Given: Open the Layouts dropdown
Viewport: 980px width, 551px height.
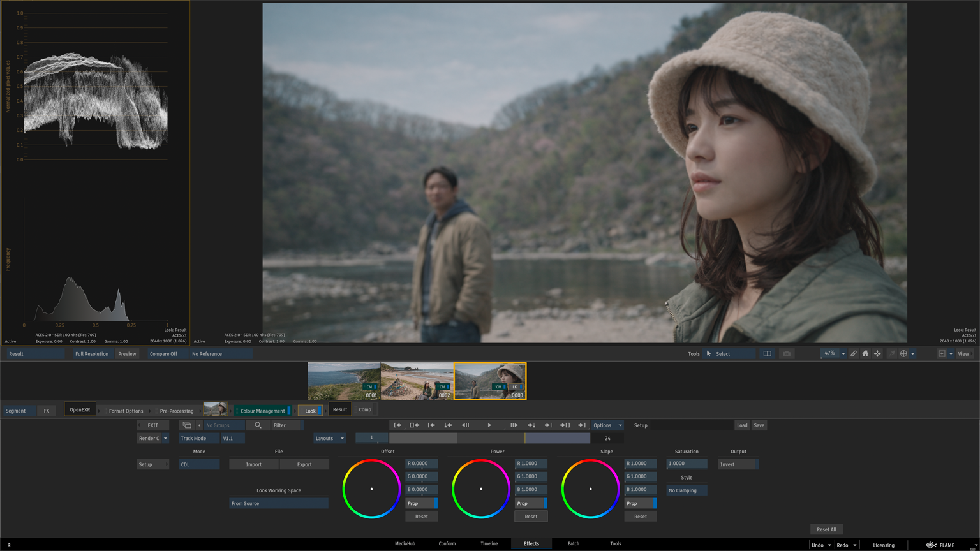Looking at the screenshot, I should [x=329, y=439].
